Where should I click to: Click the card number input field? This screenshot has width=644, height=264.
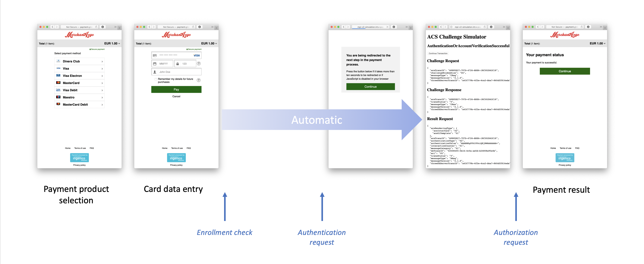(x=176, y=55)
